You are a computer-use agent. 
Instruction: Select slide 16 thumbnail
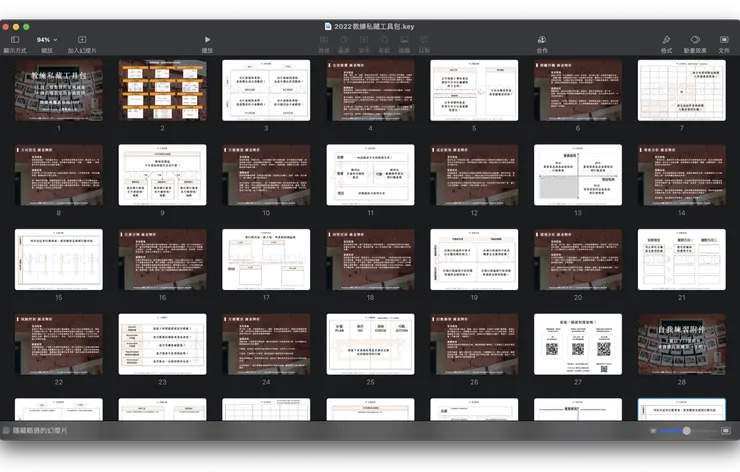(162, 260)
